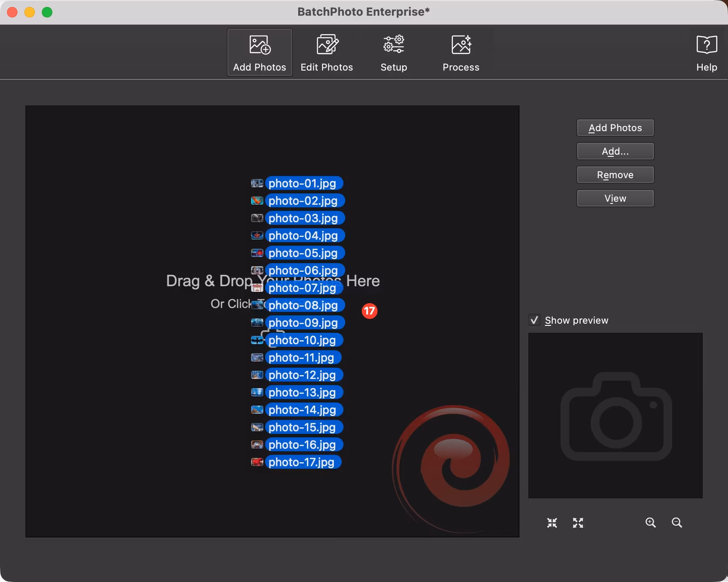The width and height of the screenshot is (728, 582).
Task: Click the photo-09.jpg thumbnail icon
Action: [x=257, y=323]
